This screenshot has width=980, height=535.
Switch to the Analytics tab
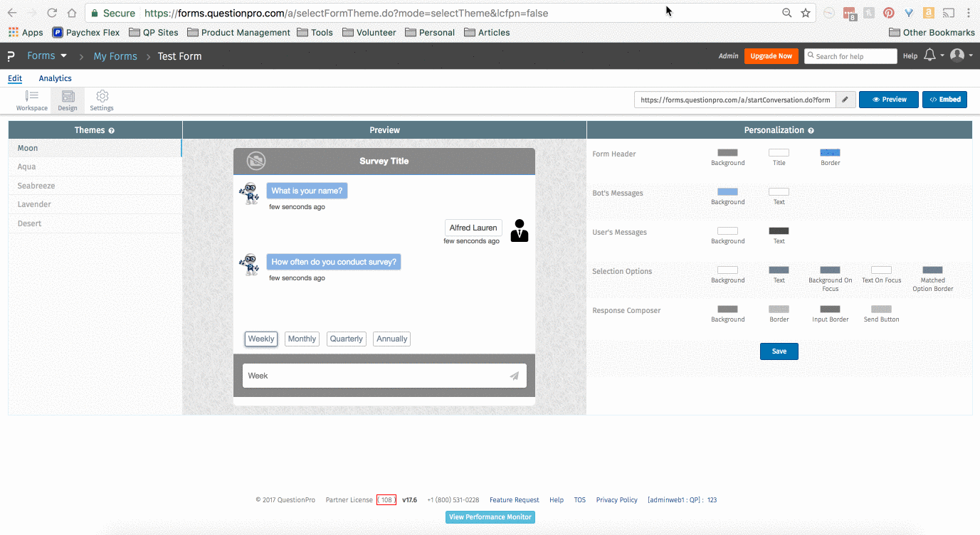55,78
